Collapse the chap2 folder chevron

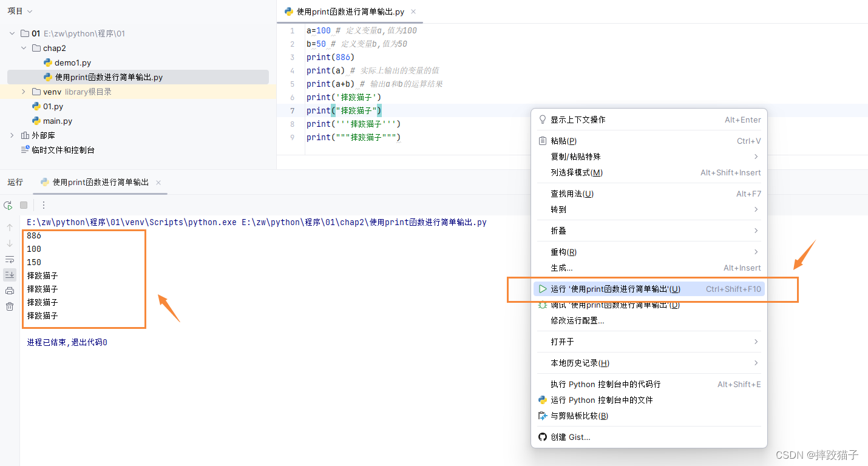[x=24, y=48]
